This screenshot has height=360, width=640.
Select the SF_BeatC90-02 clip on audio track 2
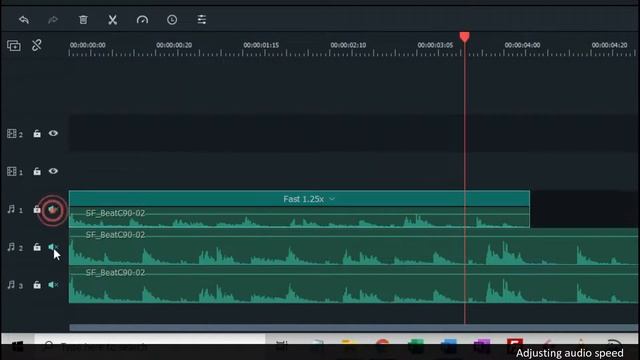pyautogui.click(x=353, y=247)
